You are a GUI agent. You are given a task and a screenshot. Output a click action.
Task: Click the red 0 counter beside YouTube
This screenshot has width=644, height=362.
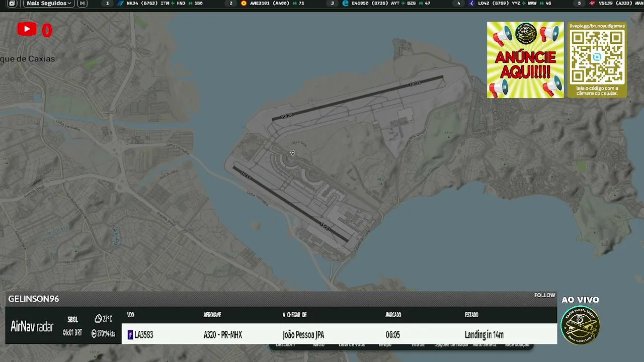tap(47, 31)
